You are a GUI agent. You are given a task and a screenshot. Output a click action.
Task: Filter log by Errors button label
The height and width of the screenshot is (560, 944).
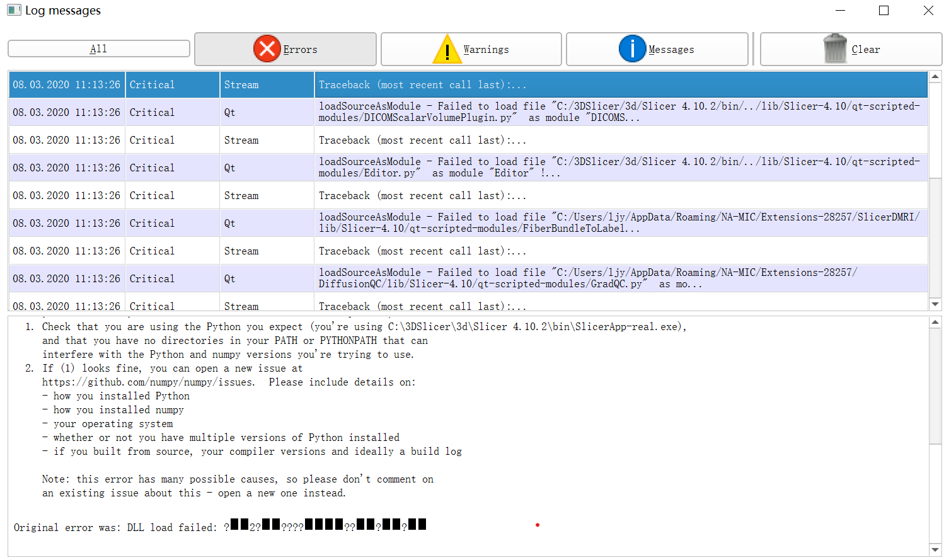tap(300, 49)
